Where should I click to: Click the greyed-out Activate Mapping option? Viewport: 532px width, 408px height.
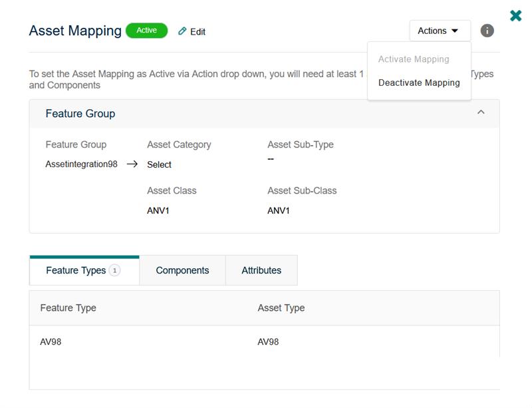[x=414, y=59]
